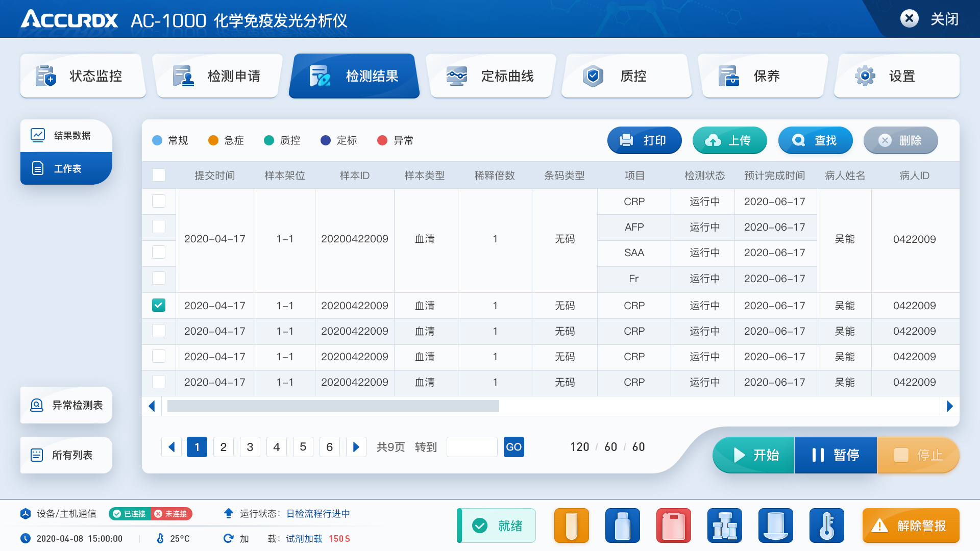Screen dimensions: 980x551
Task: Switch to the 定标曲线 calibration tab
Action: coord(491,76)
